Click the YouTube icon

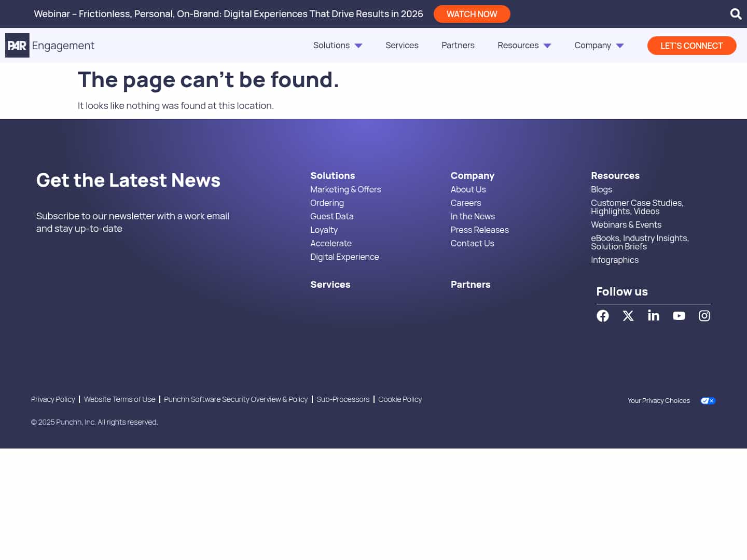679,316
